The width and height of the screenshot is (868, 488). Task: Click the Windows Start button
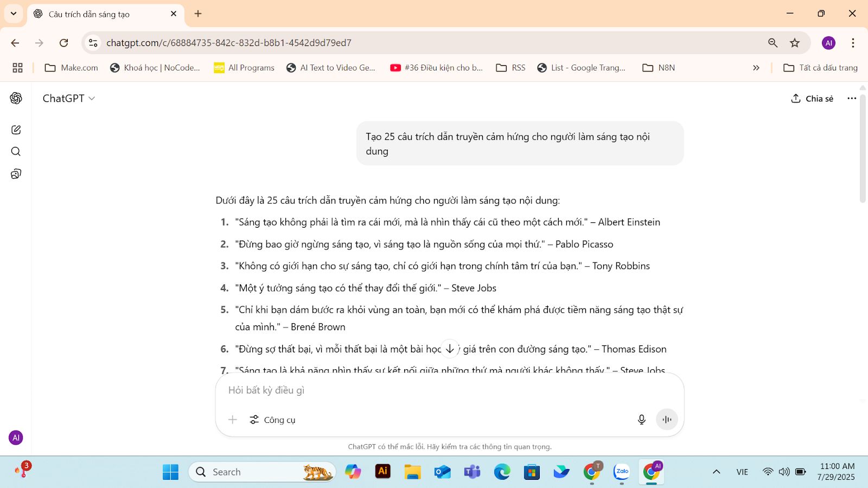(x=170, y=472)
